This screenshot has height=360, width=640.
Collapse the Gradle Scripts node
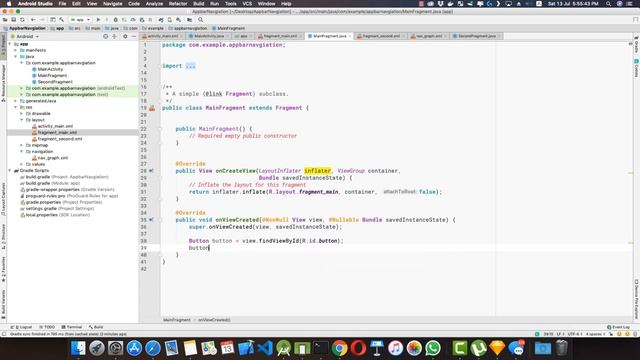tap(10, 171)
